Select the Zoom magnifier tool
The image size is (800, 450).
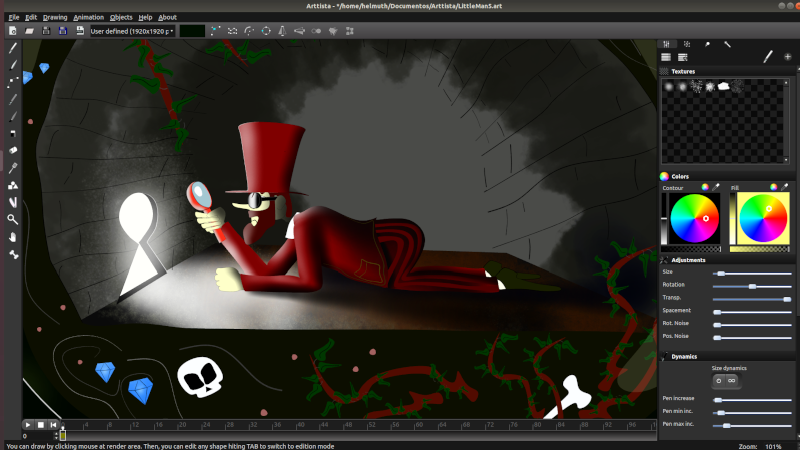tap(13, 219)
